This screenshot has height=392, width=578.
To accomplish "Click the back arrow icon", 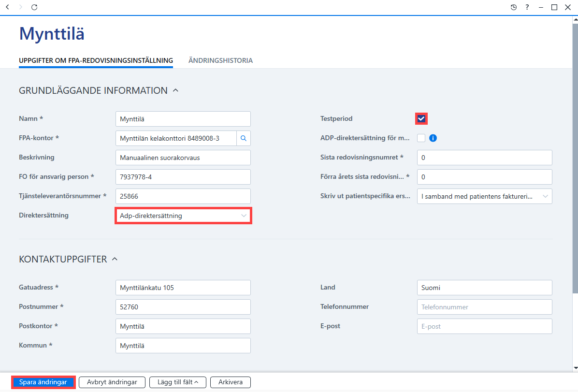I will (7, 7).
